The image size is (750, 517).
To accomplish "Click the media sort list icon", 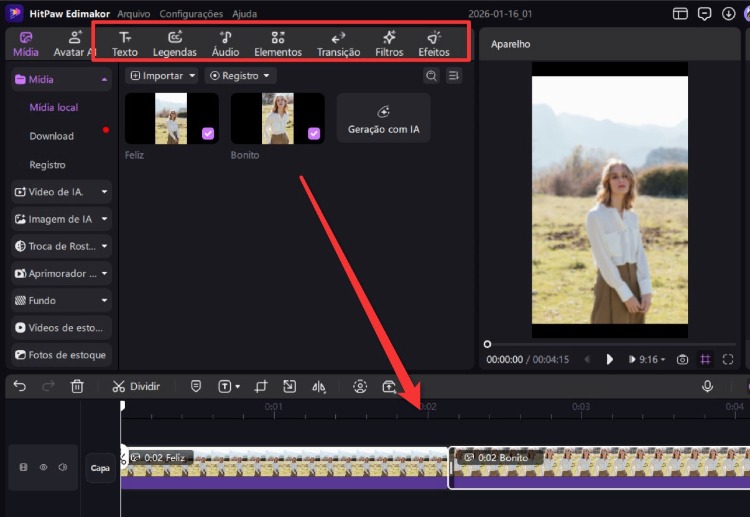I will (453, 76).
